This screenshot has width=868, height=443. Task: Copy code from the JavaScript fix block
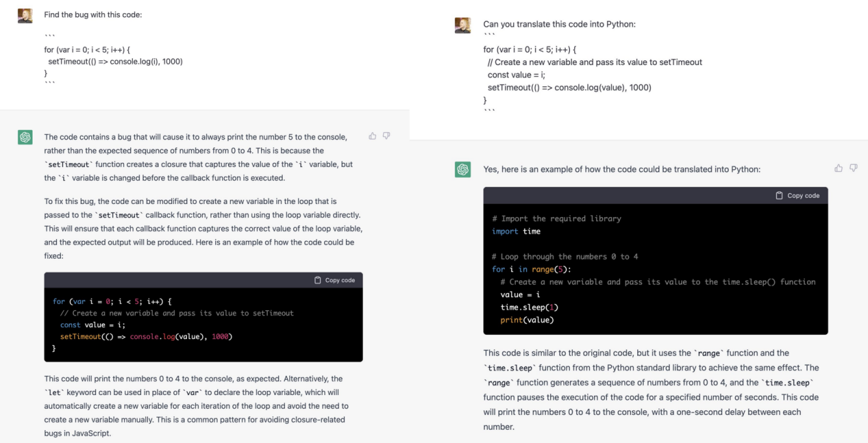click(335, 280)
